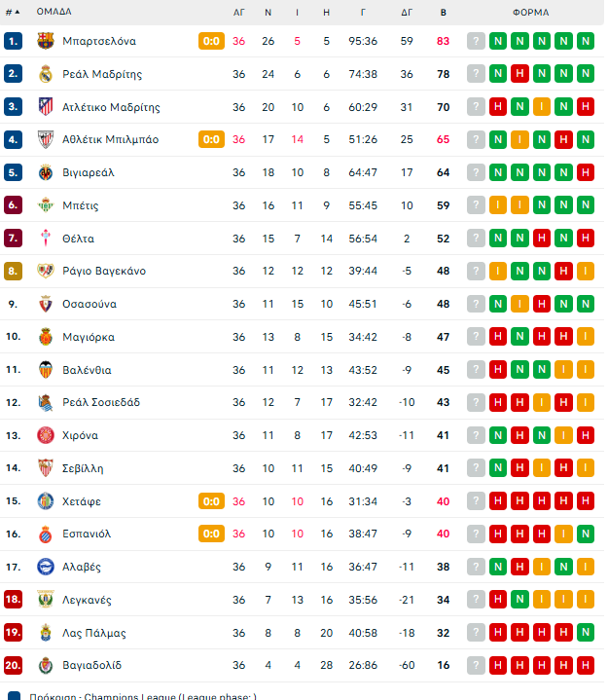The width and height of the screenshot is (608, 700).
Task: Click the Valladolid crest icon
Action: pyautogui.click(x=46, y=665)
